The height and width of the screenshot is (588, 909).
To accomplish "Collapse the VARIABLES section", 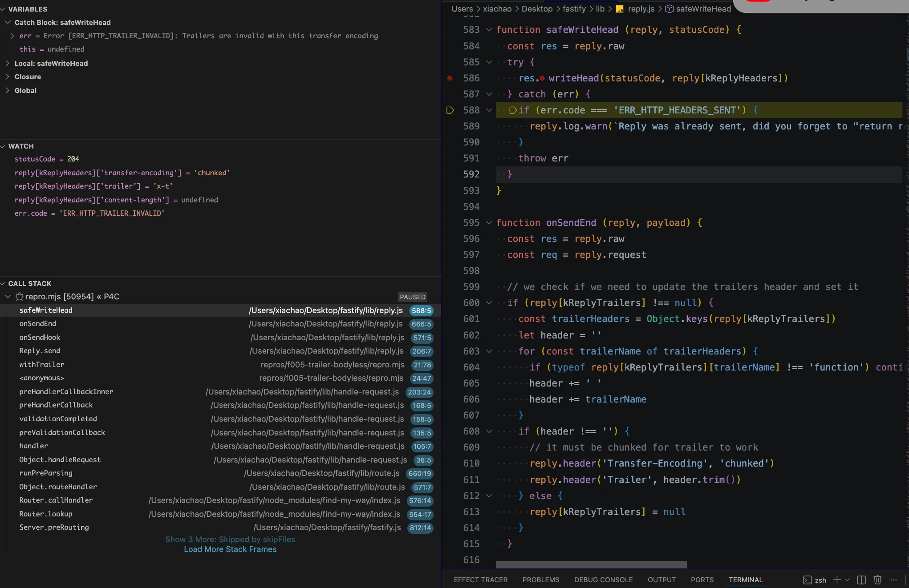I will 3,9.
